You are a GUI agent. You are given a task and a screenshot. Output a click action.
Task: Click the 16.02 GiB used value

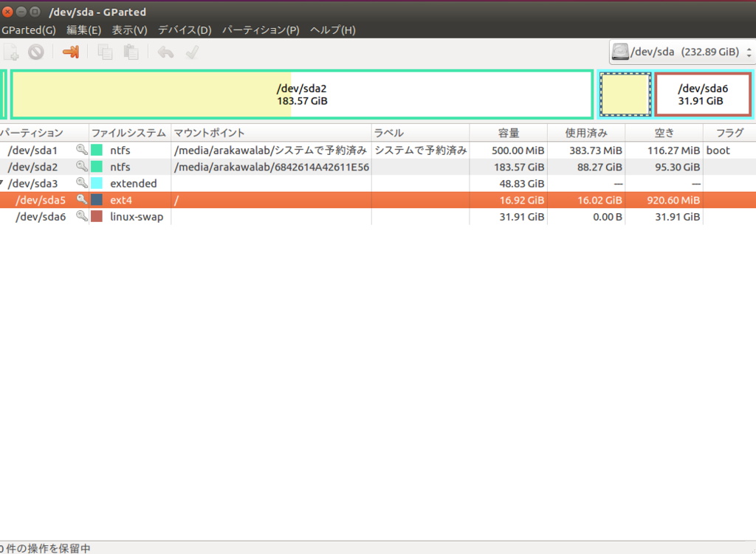coord(599,200)
